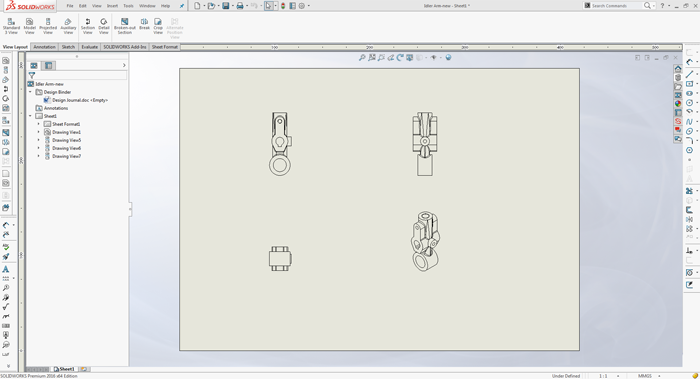The image size is (700, 379).
Task: Open the Edit menu
Action: point(83,6)
